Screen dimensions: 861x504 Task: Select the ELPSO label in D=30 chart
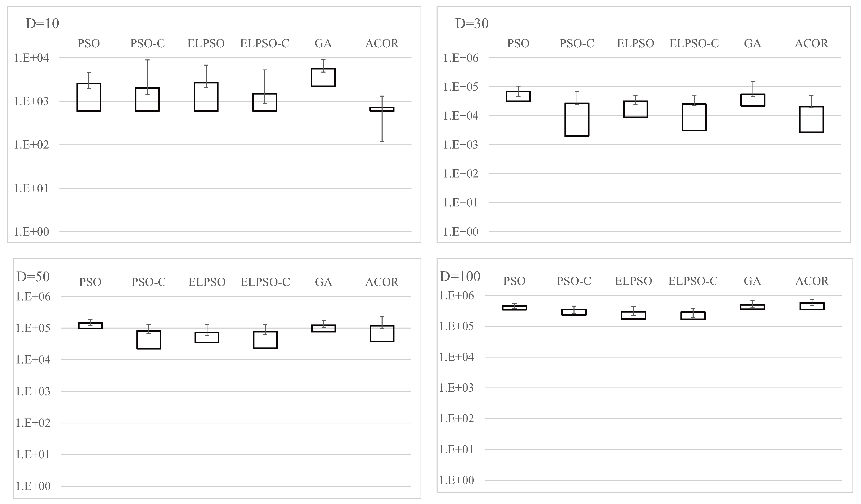(635, 43)
